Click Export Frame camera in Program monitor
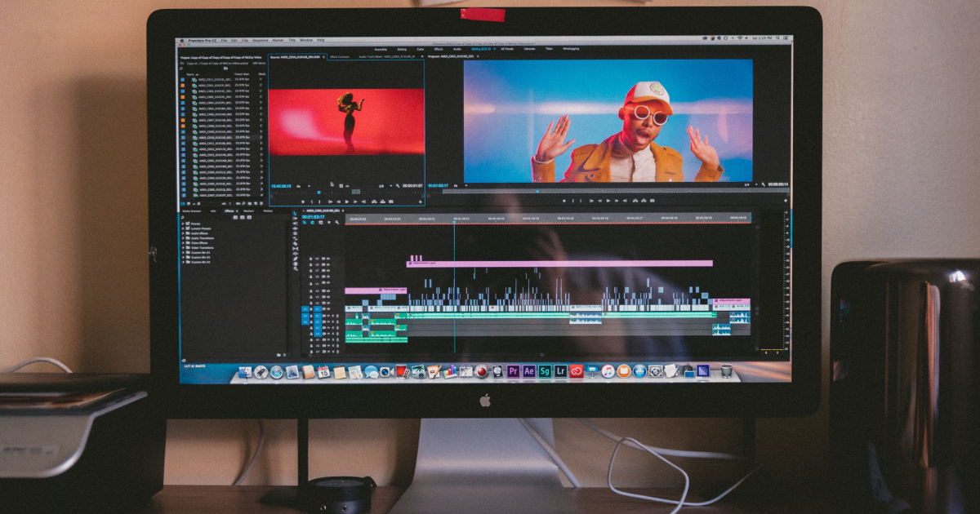Viewport: 980px width, 514px height. tap(653, 201)
